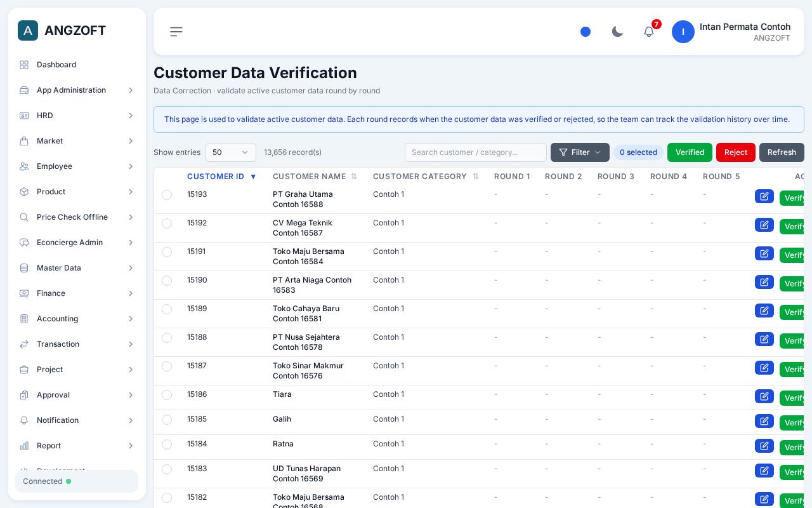Expand the HRD chevron
Viewport: 812px width, 508px height.
pos(131,116)
